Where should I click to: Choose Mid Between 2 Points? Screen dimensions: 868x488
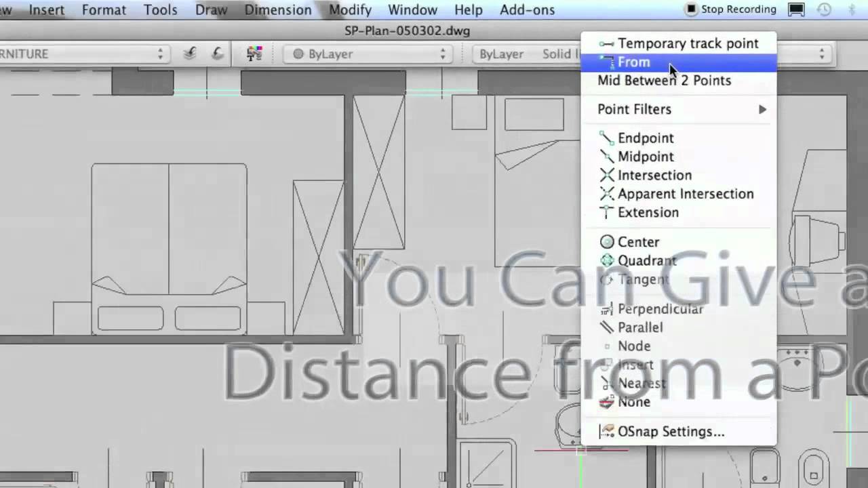pos(679,81)
